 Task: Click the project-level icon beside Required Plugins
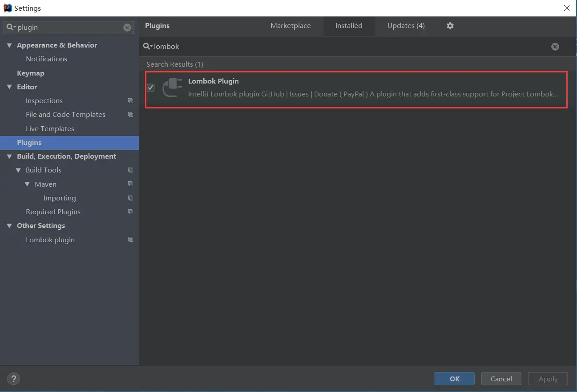(130, 212)
